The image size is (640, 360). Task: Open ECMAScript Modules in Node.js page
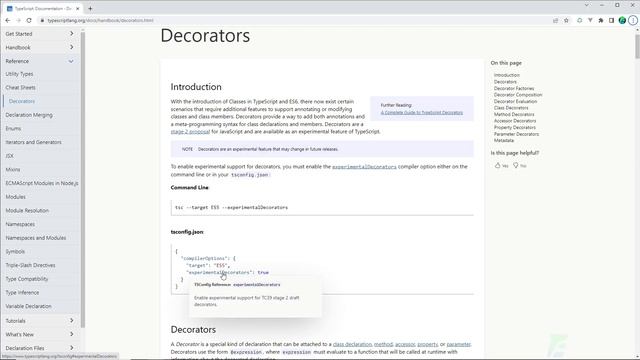tap(42, 183)
